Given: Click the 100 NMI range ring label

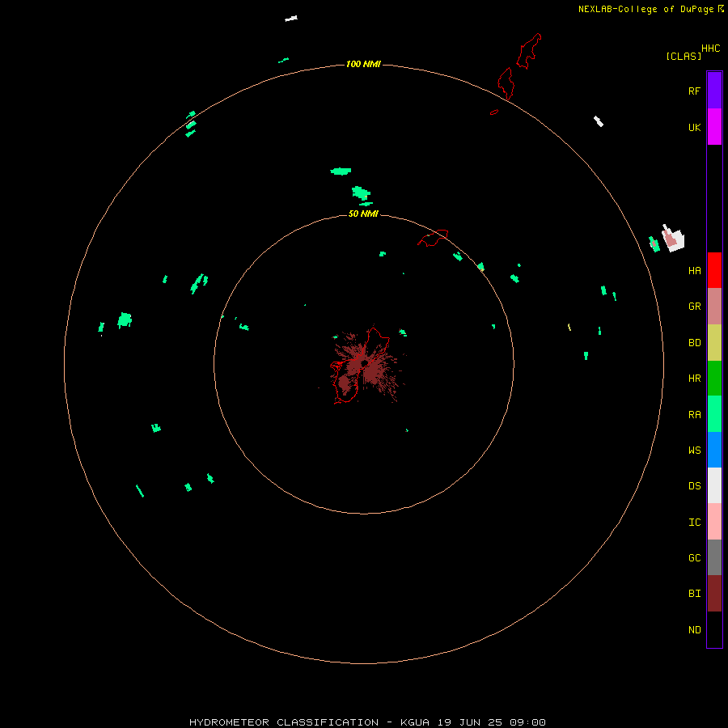Looking at the screenshot, I should click(363, 64).
